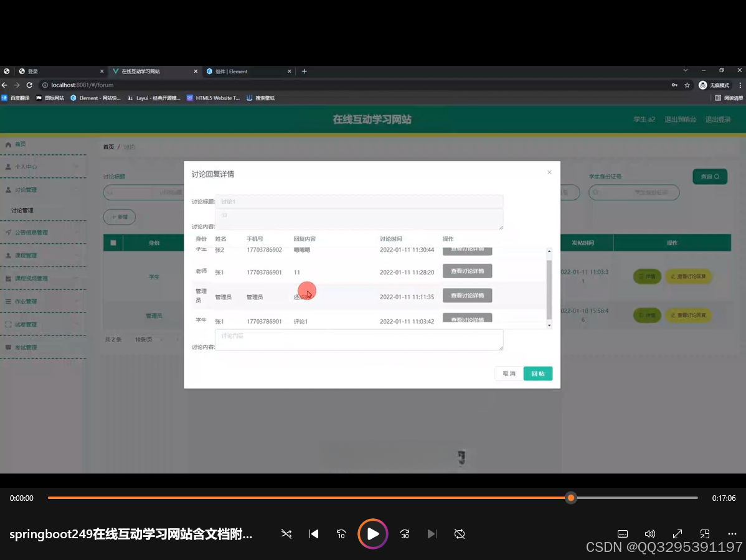Viewport: 746px width, 560px height.
Task: Switch to mini player view
Action: [x=705, y=534]
